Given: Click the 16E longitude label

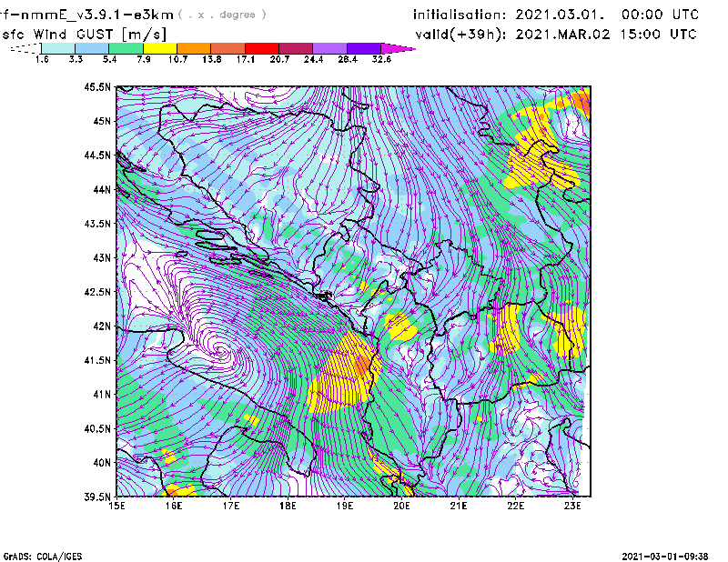Looking at the screenshot, I should pyautogui.click(x=174, y=506).
